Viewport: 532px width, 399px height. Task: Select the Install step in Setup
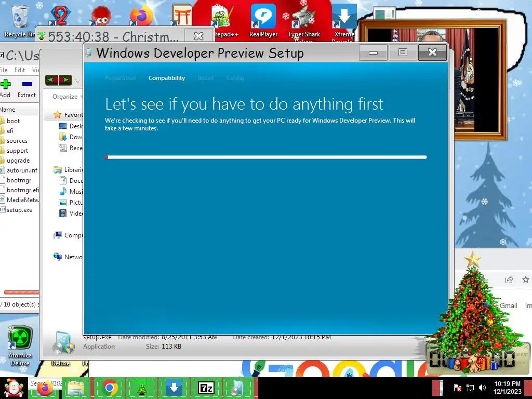click(x=206, y=78)
